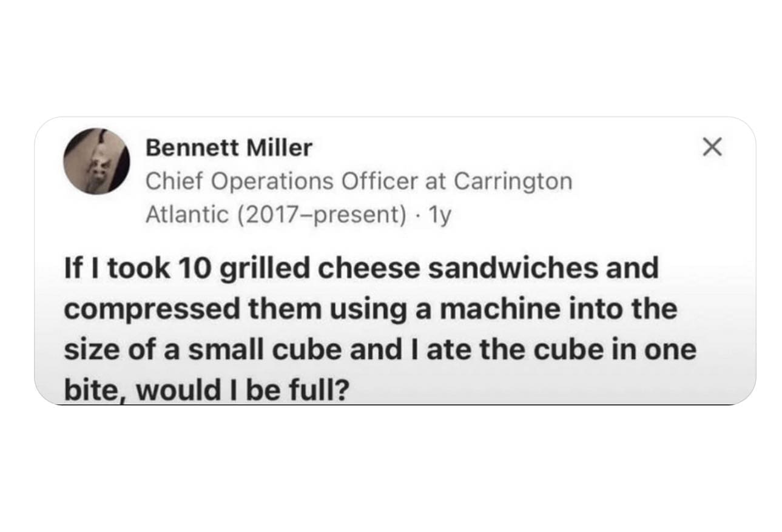
Task: Open Bennett Miller's profile picture
Action: click(x=97, y=161)
